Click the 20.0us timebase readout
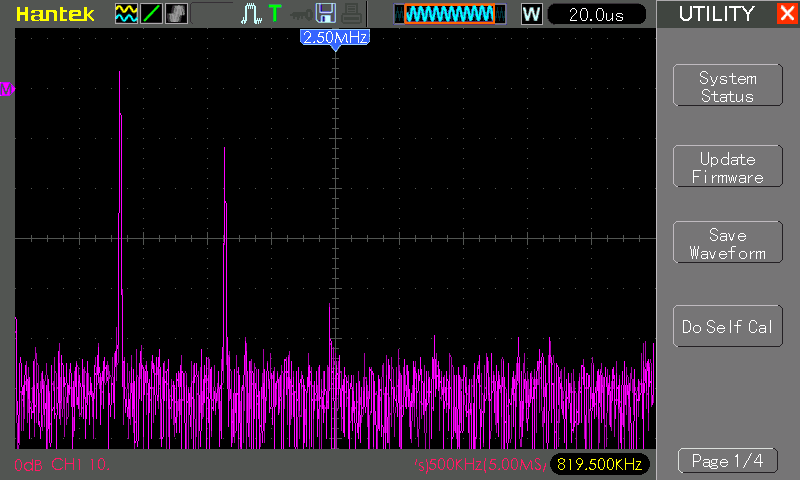Screen dimensions: 800x480 (x=596, y=14)
